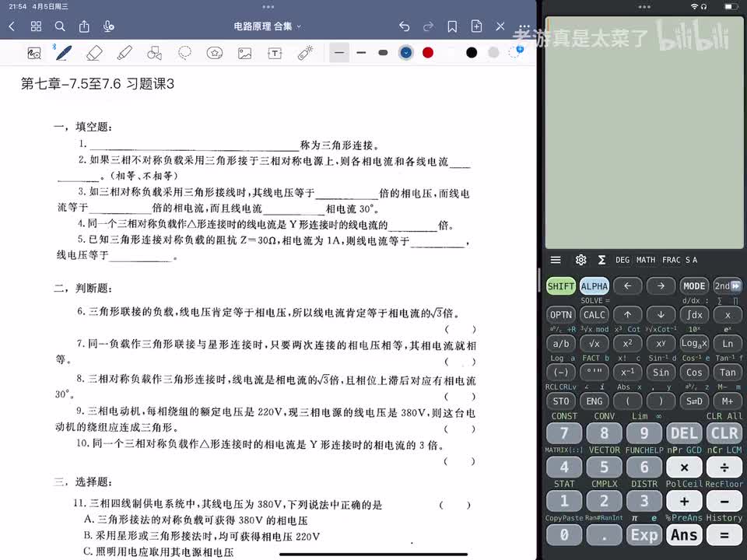Open search in the notes app

(x=60, y=26)
